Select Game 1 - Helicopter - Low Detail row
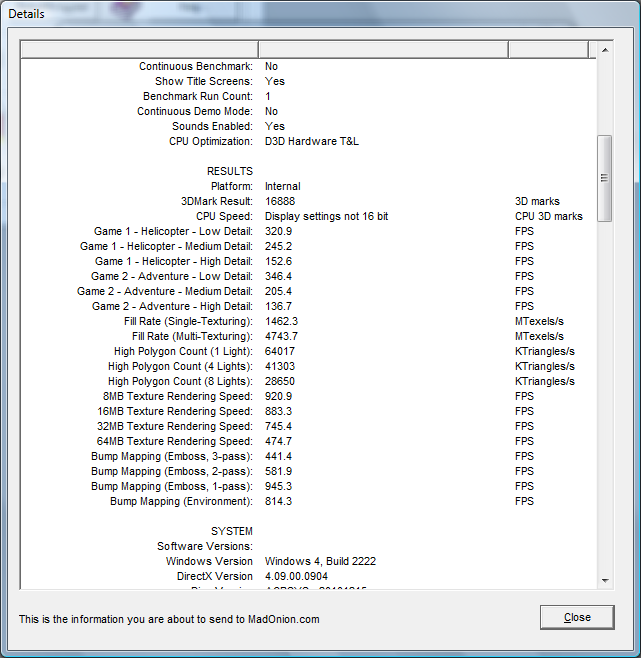Viewport: 641px width, 658px height. tap(166, 231)
